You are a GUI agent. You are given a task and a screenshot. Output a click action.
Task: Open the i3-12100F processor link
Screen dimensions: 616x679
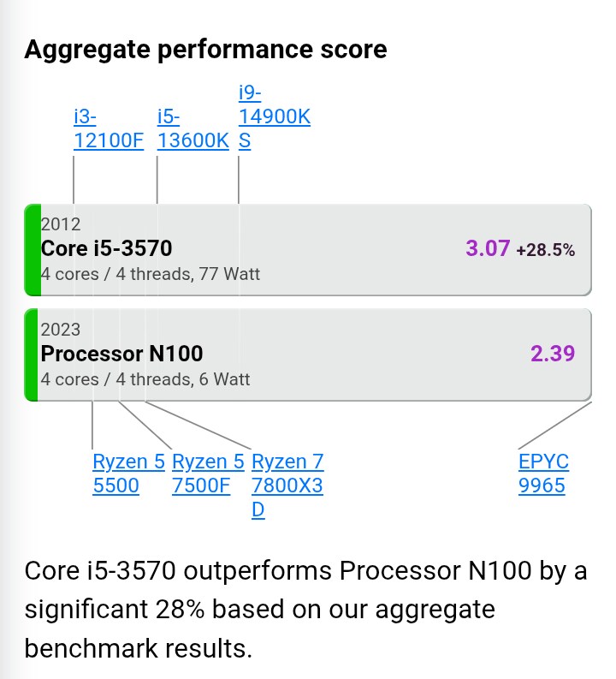pos(109,128)
